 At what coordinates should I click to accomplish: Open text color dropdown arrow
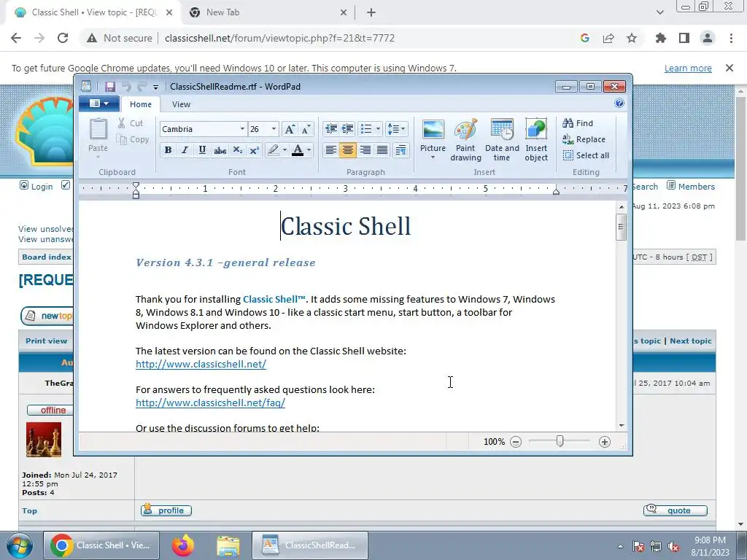(309, 150)
